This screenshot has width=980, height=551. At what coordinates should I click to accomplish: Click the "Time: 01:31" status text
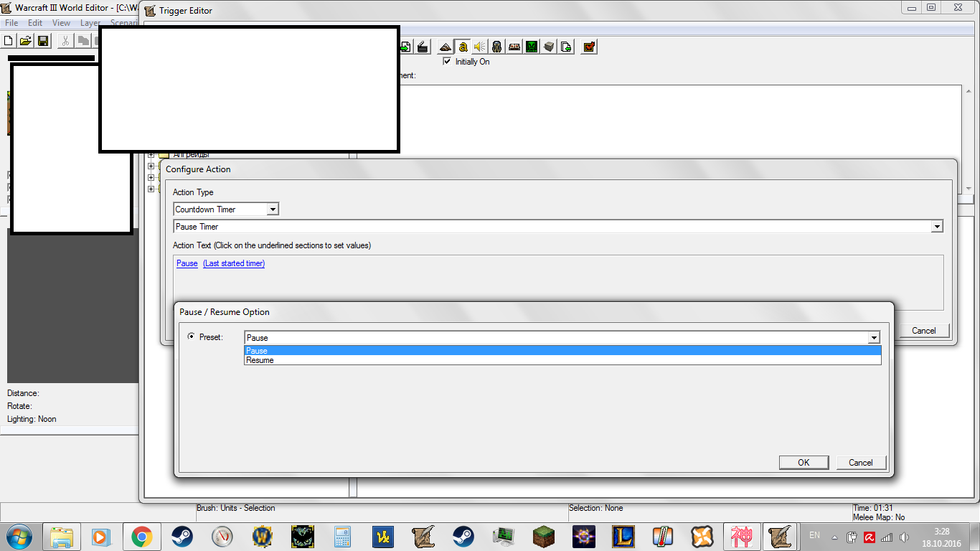pos(873,508)
